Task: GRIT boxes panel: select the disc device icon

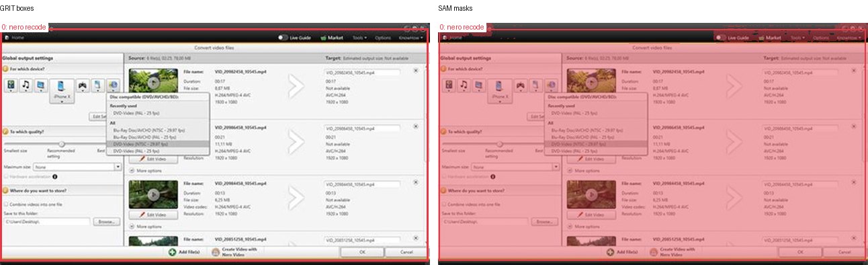Action: click(x=113, y=85)
